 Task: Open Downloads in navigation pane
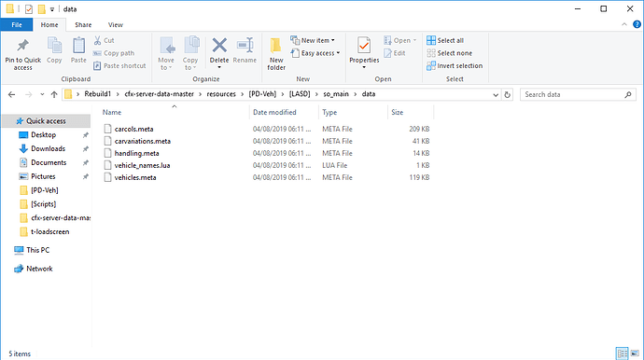click(x=48, y=148)
